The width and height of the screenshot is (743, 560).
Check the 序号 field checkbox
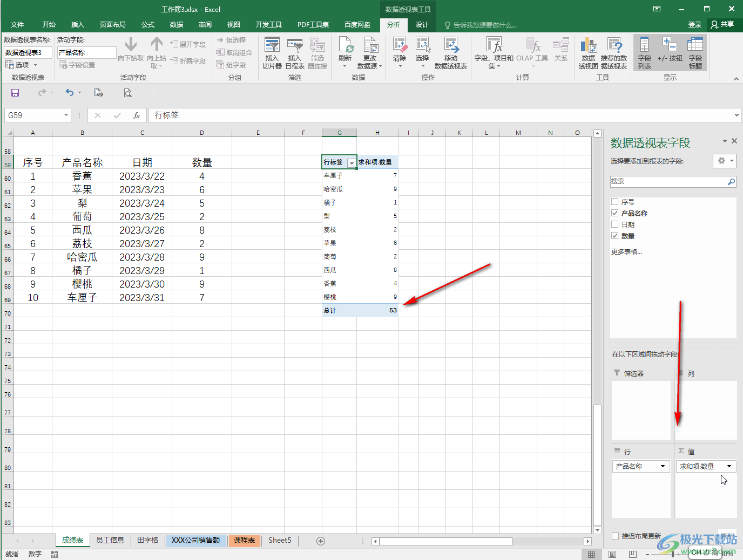pyautogui.click(x=614, y=202)
